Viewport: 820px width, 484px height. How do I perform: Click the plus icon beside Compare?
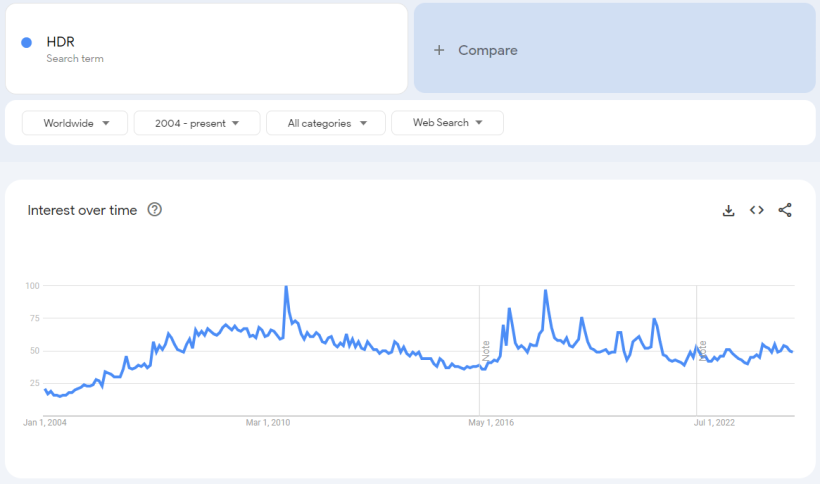pos(438,50)
